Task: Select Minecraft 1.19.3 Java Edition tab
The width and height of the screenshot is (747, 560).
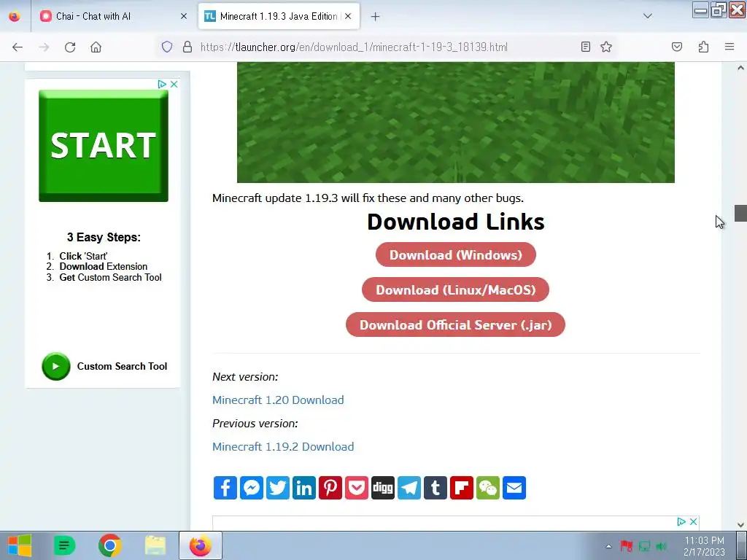Action: [x=279, y=16]
